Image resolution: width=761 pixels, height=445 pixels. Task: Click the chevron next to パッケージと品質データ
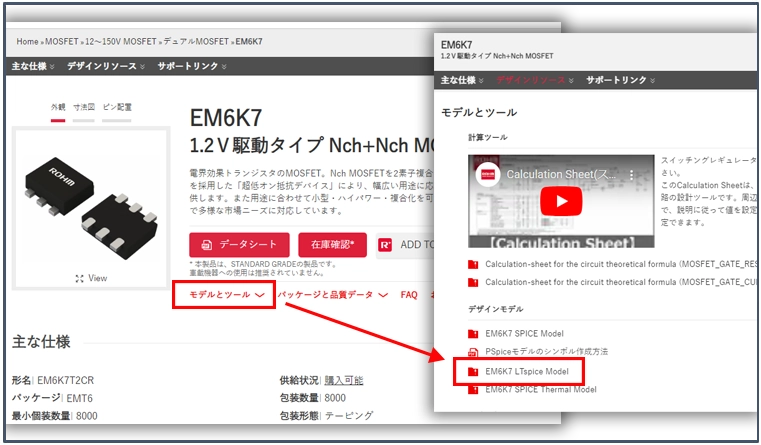pyautogui.click(x=383, y=295)
